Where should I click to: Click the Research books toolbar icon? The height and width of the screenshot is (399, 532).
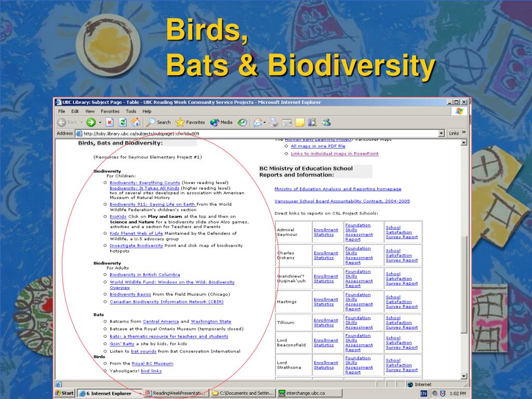click(312, 123)
